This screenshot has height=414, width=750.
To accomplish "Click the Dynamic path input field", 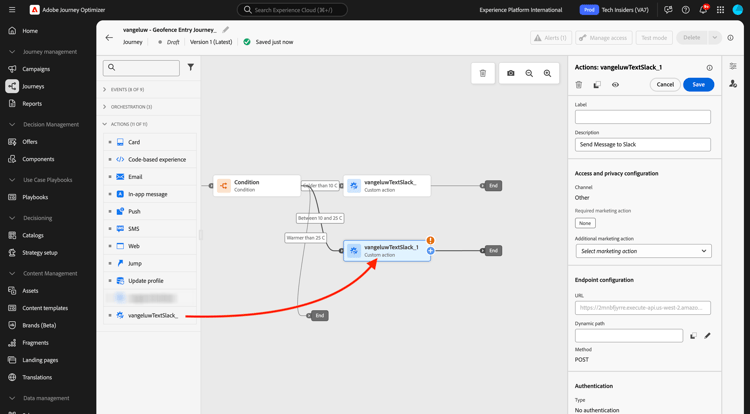I will (629, 336).
